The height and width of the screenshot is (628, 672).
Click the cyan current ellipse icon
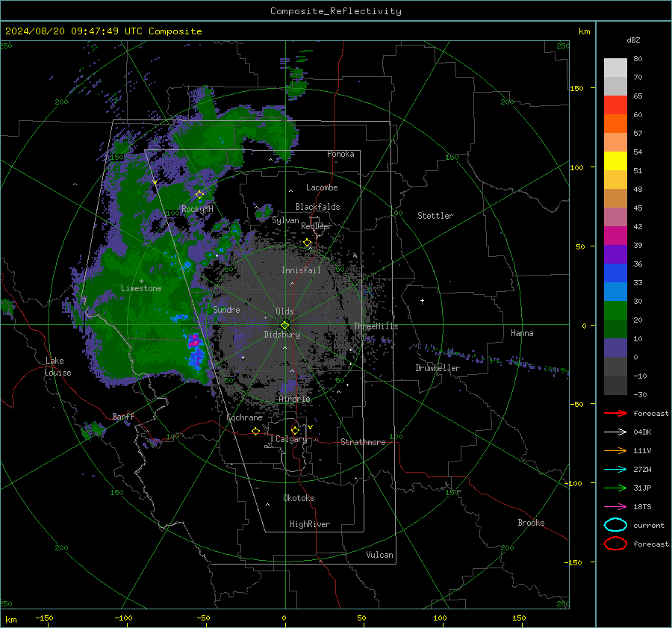pyautogui.click(x=615, y=525)
